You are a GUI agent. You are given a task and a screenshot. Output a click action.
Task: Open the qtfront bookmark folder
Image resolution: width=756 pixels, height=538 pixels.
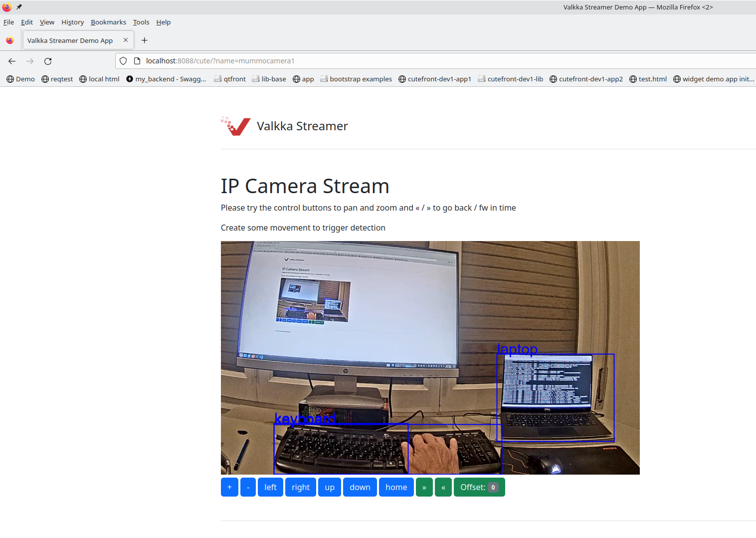pyautogui.click(x=230, y=79)
